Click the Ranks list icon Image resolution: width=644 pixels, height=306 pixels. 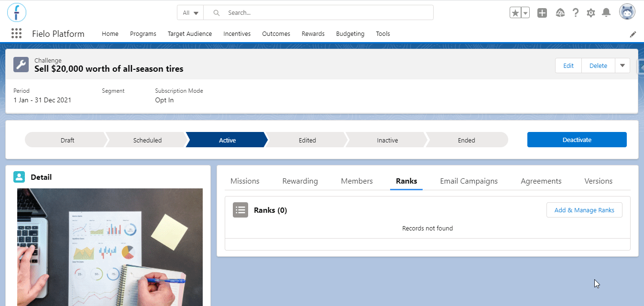(x=240, y=210)
